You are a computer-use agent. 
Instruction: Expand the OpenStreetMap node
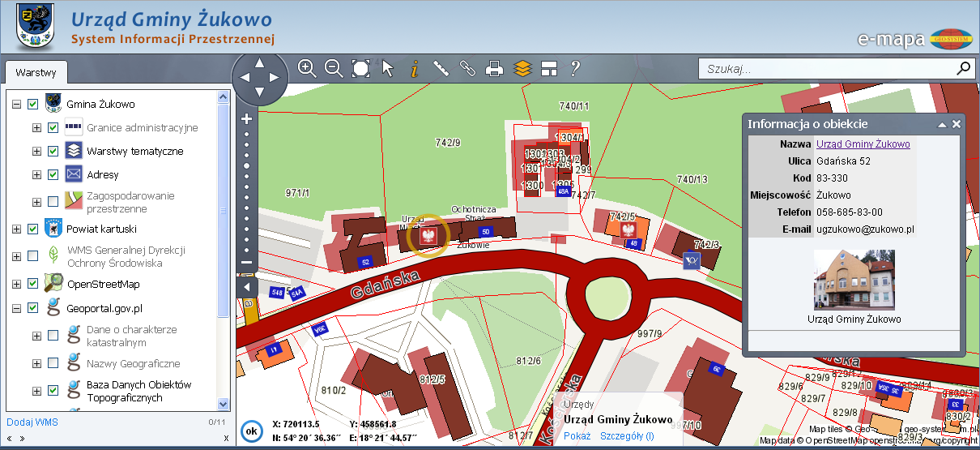pos(16,284)
